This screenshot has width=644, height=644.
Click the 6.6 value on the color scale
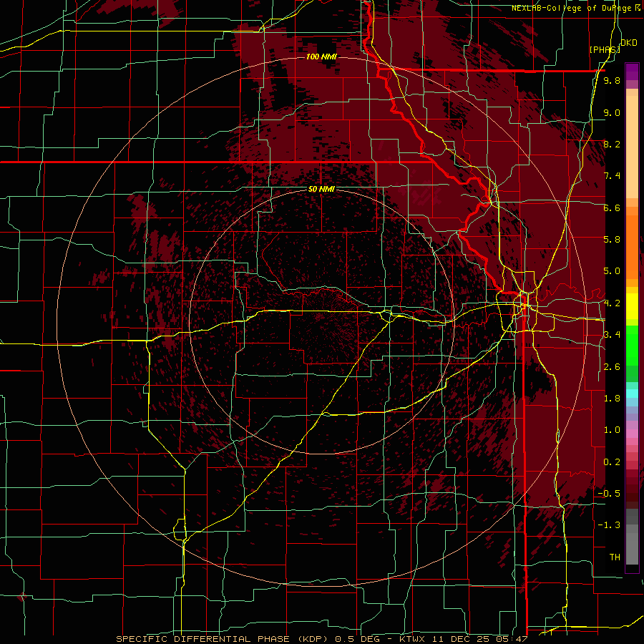612,208
